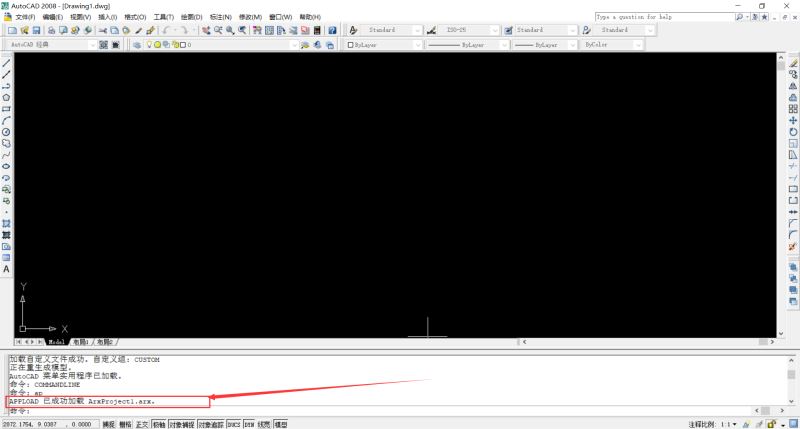The image size is (800, 429).
Task: Select the Rotate modify tool
Action: tap(793, 132)
